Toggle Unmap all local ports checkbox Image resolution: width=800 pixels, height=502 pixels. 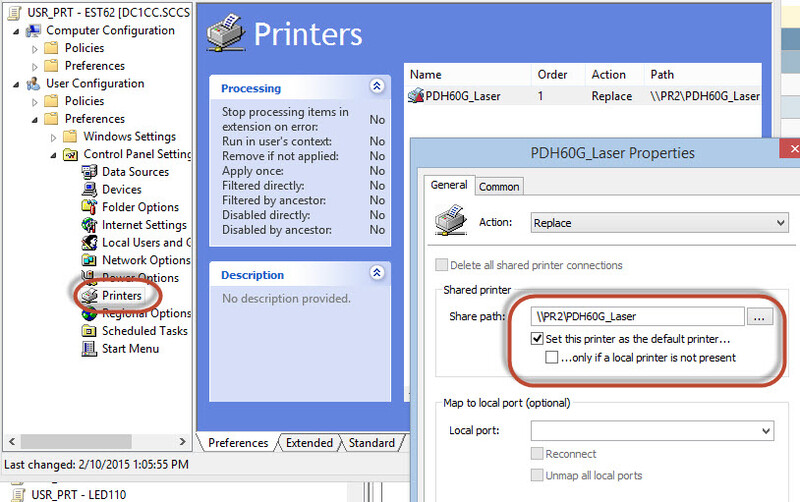click(537, 475)
